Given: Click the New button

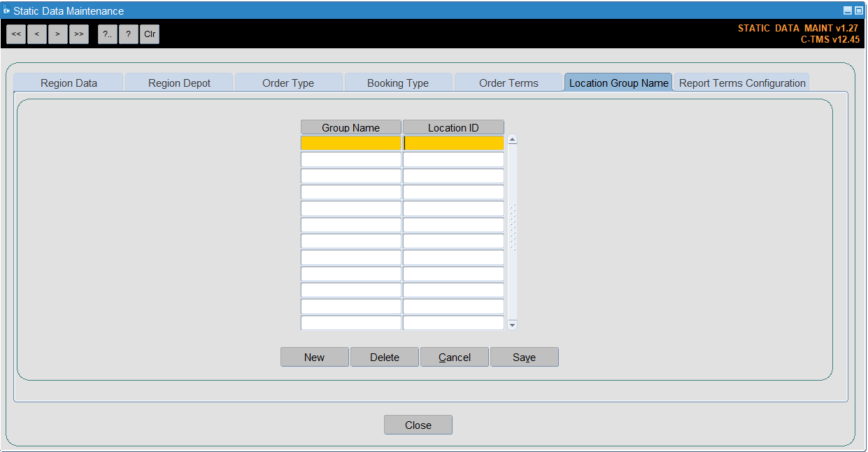Looking at the screenshot, I should (x=315, y=357).
